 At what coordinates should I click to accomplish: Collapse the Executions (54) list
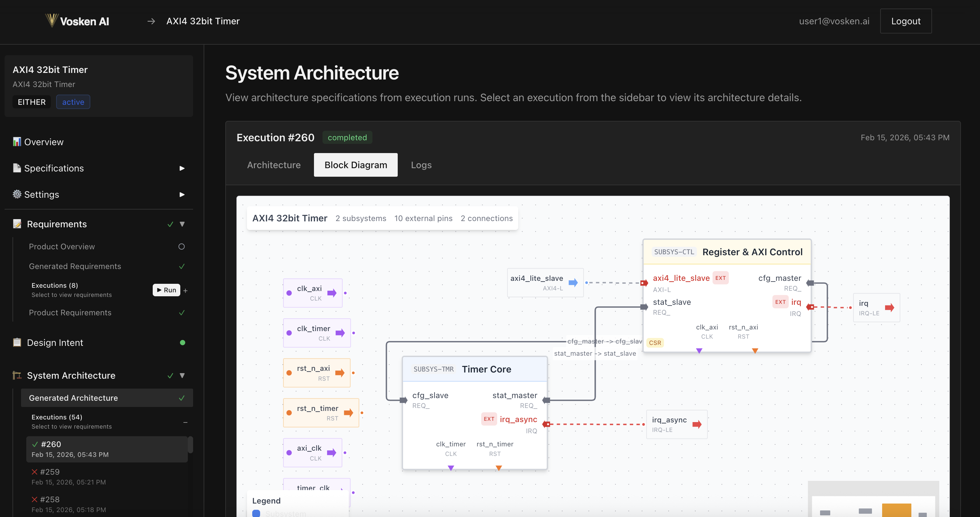(x=185, y=422)
